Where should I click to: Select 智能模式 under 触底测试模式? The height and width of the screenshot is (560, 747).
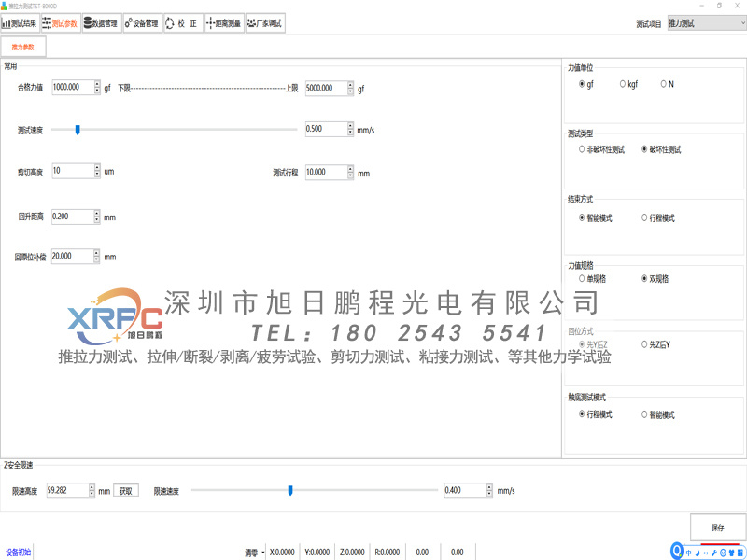coord(658,414)
